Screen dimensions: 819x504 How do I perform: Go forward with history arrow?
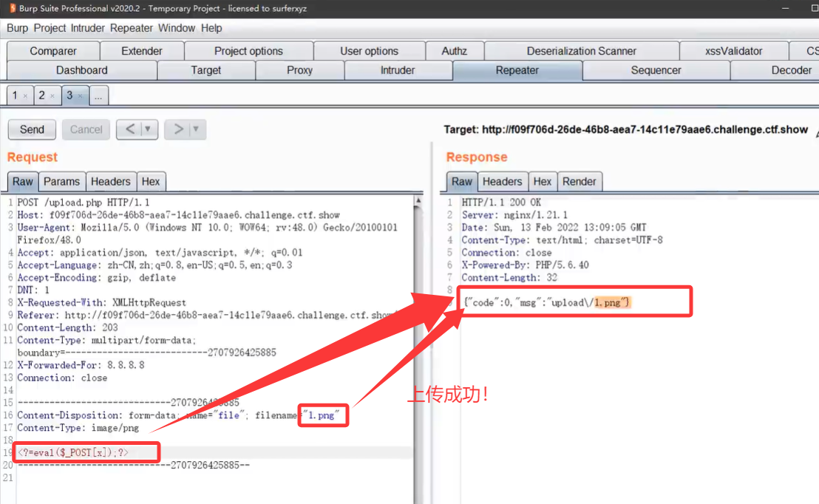tap(178, 129)
